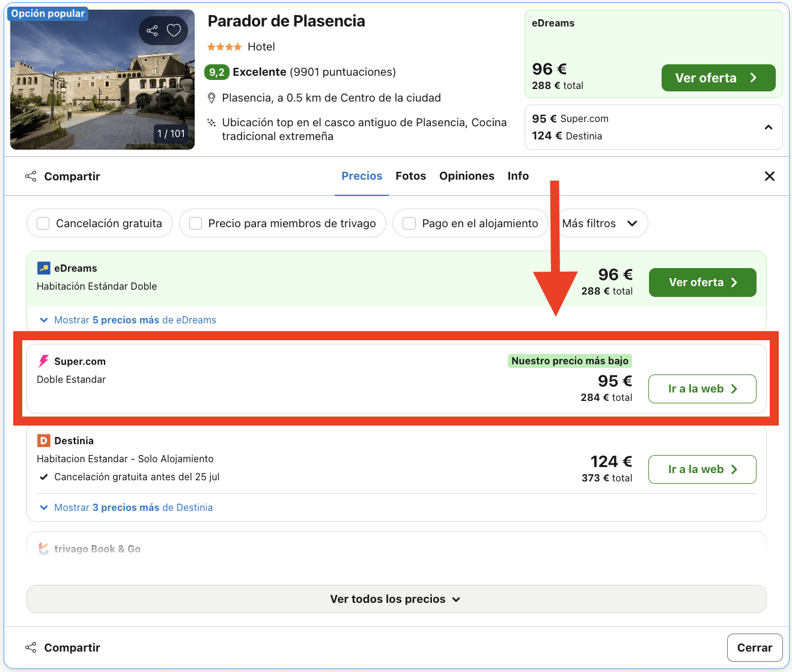Click the Destinia D logo icon
The width and height of the screenshot is (792, 672).
(43, 441)
